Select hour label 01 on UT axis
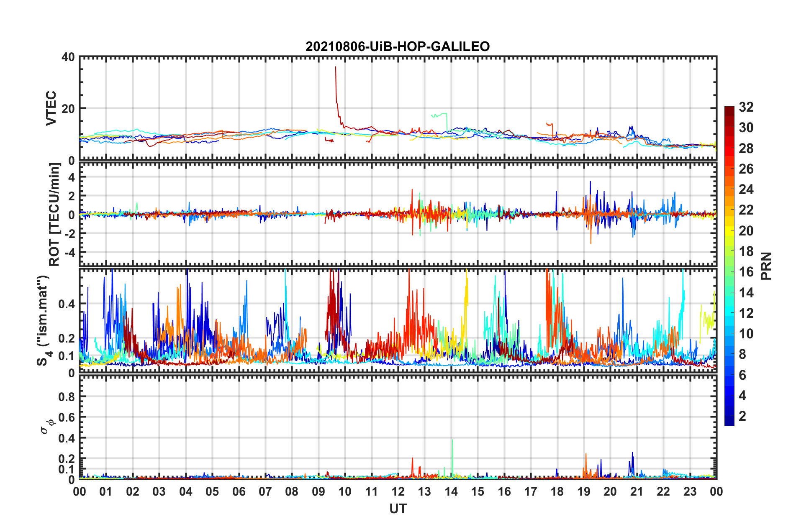 click(x=106, y=491)
